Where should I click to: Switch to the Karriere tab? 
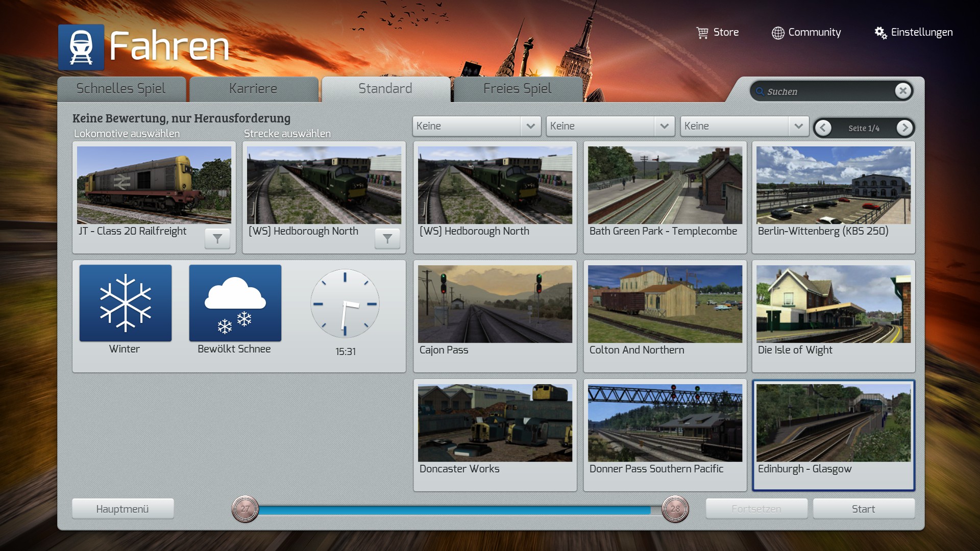(253, 89)
